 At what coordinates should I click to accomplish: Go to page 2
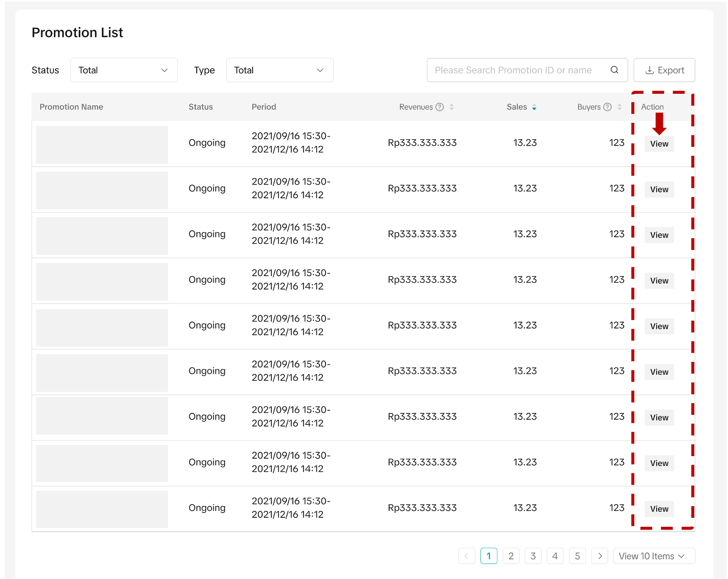point(511,556)
